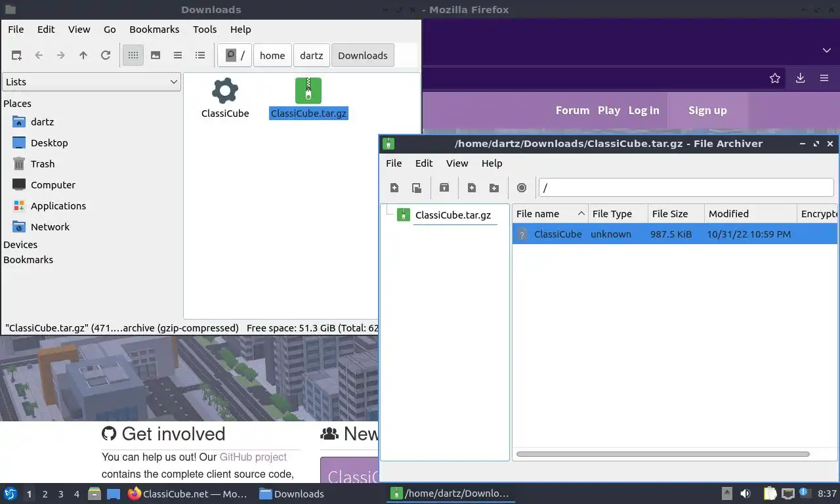Open Edit menu in Downloads file manager

click(46, 30)
